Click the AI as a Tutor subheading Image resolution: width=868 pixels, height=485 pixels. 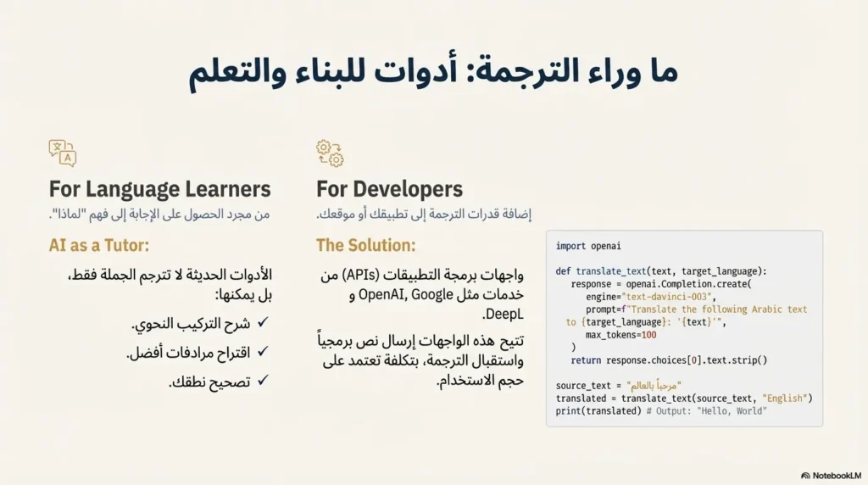click(99, 245)
